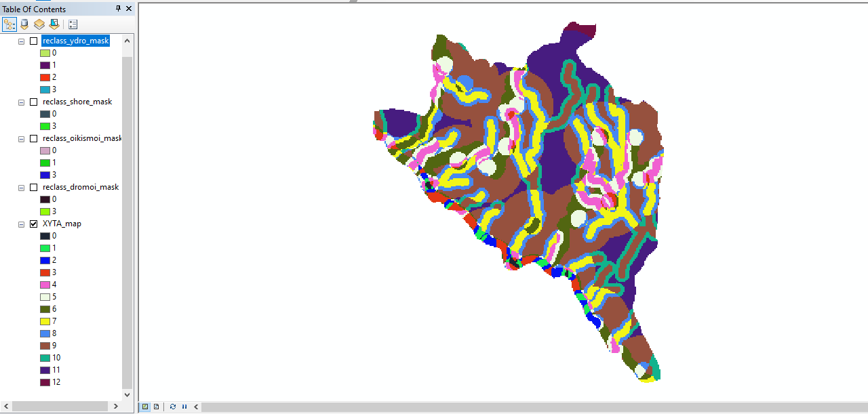Select the List By Selection icon
Viewport: 868px width, 414px height.
tap(54, 24)
